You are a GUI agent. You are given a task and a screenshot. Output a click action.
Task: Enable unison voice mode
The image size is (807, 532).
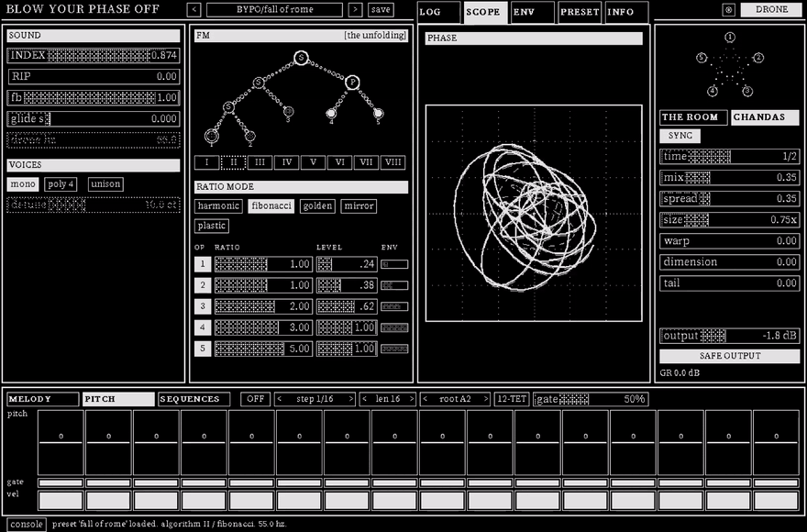click(x=105, y=184)
